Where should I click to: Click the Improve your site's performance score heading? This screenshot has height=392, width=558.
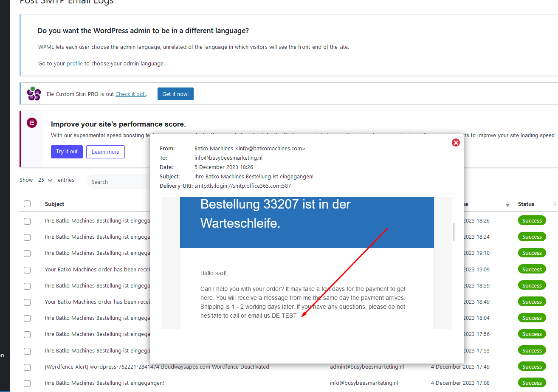pyautogui.click(x=118, y=124)
